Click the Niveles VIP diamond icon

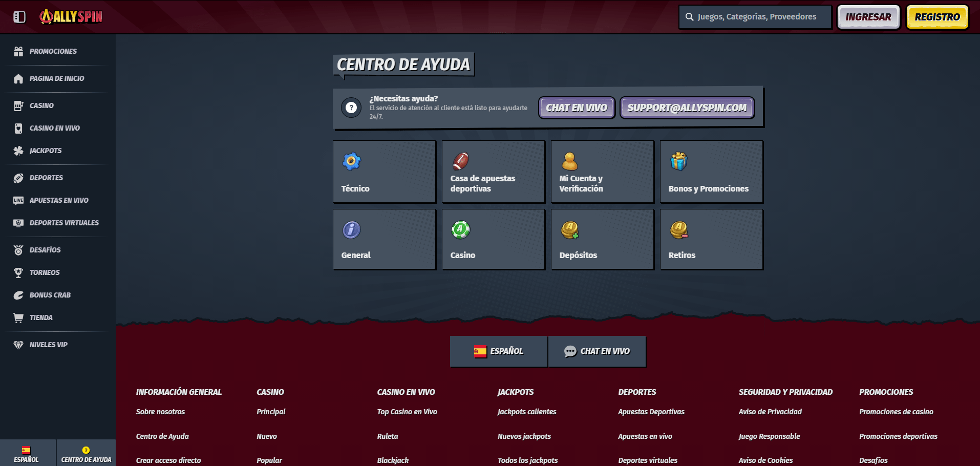pyautogui.click(x=18, y=345)
